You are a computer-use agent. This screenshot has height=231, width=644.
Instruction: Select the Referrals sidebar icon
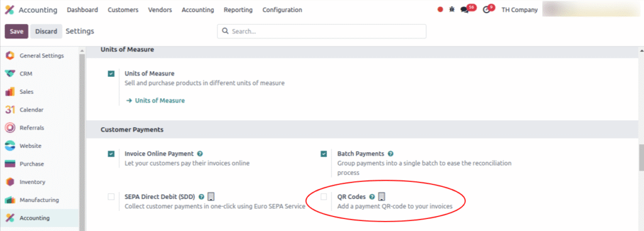[x=10, y=128]
